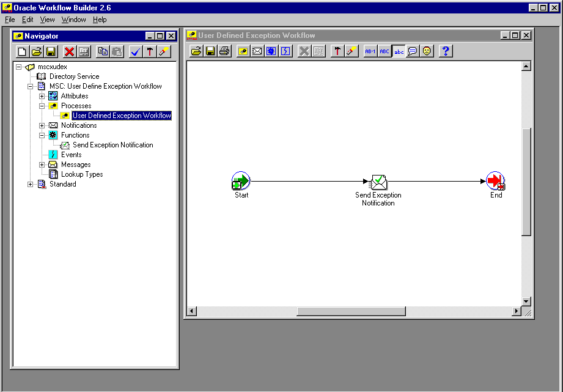Expand the Notifications tree node
Viewport: 563px width, 392px height.
[x=42, y=125]
